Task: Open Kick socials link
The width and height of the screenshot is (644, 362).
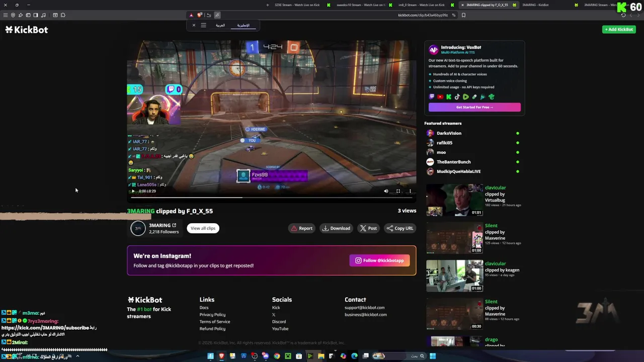Action: (x=276, y=308)
